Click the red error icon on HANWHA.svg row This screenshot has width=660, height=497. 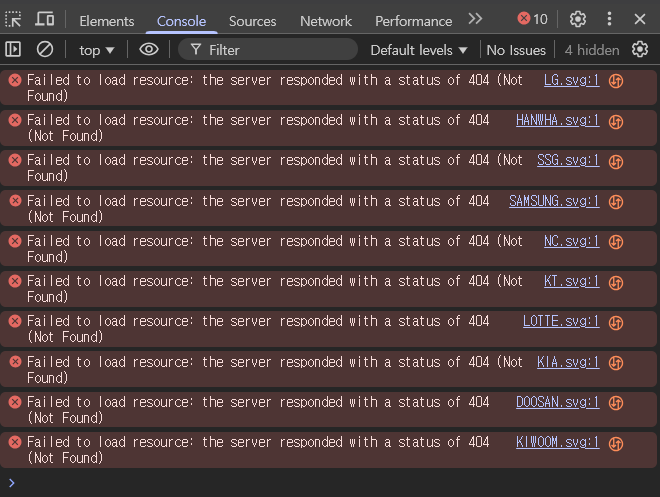[x=15, y=120]
